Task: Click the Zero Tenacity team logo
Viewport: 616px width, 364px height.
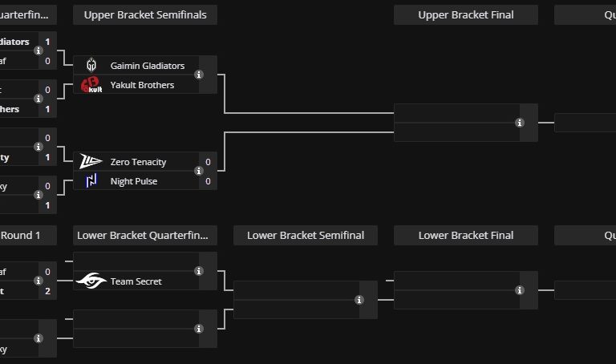Action: pyautogui.click(x=91, y=162)
